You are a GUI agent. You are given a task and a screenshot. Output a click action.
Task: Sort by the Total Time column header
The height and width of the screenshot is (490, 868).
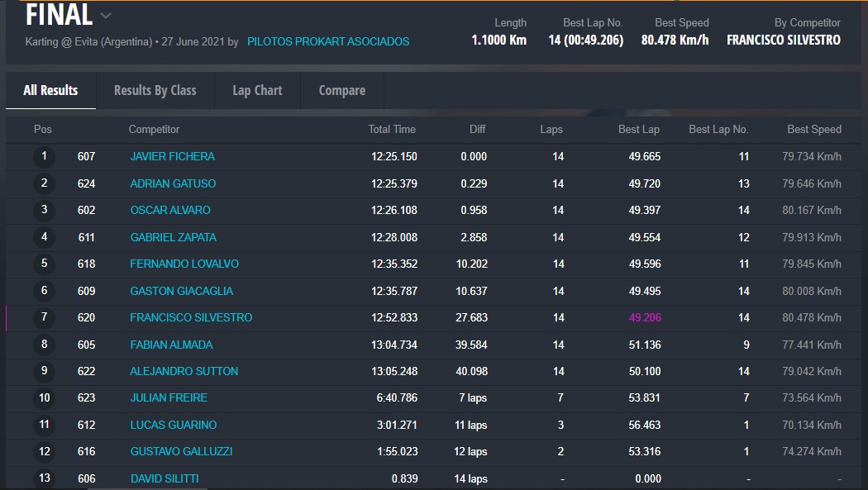pyautogui.click(x=392, y=129)
